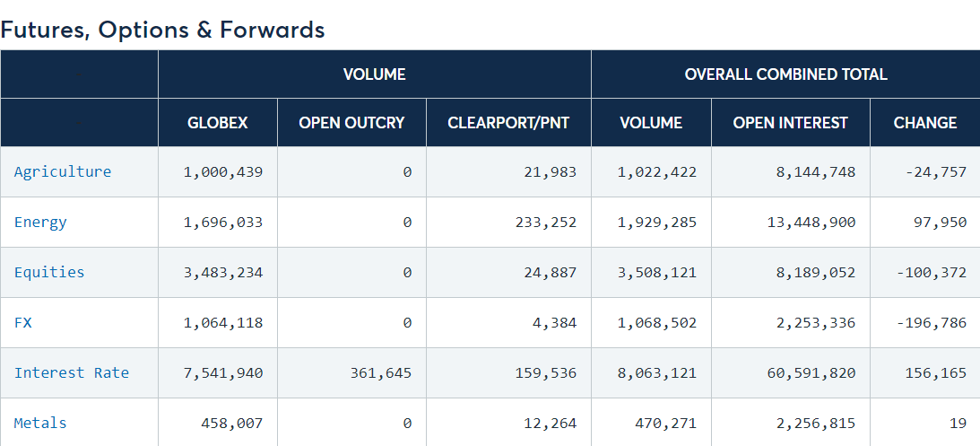
Task: Select FX ClearPort value 4,384
Action: tap(555, 323)
